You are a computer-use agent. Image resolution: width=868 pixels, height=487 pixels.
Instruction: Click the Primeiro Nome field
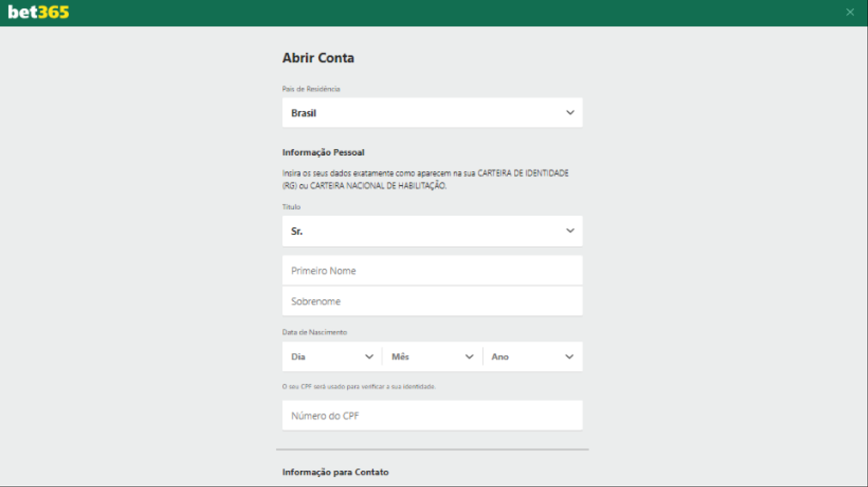[x=432, y=271]
